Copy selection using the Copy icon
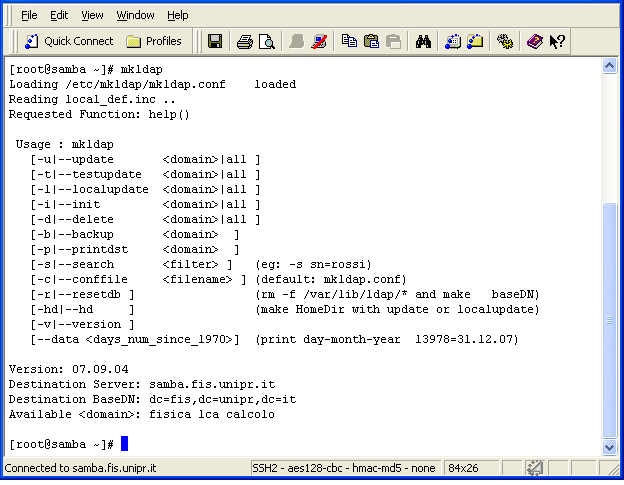 349,42
